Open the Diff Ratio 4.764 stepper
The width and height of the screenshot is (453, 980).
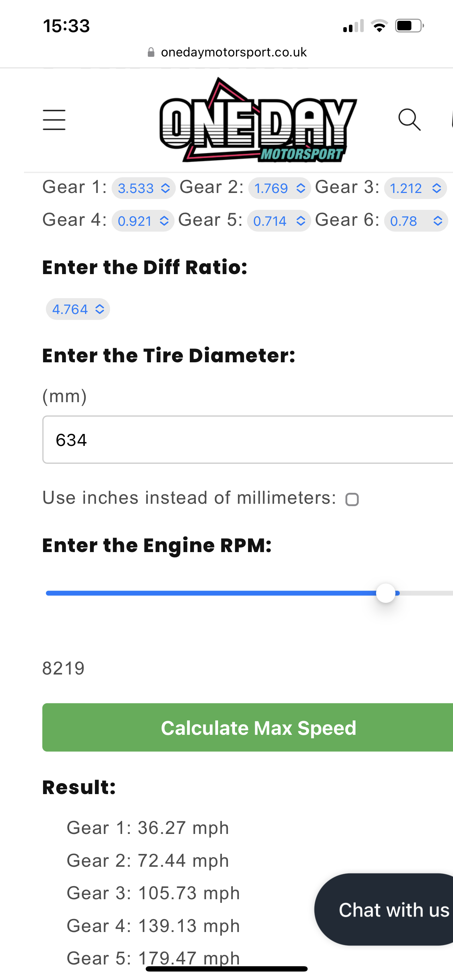click(99, 309)
